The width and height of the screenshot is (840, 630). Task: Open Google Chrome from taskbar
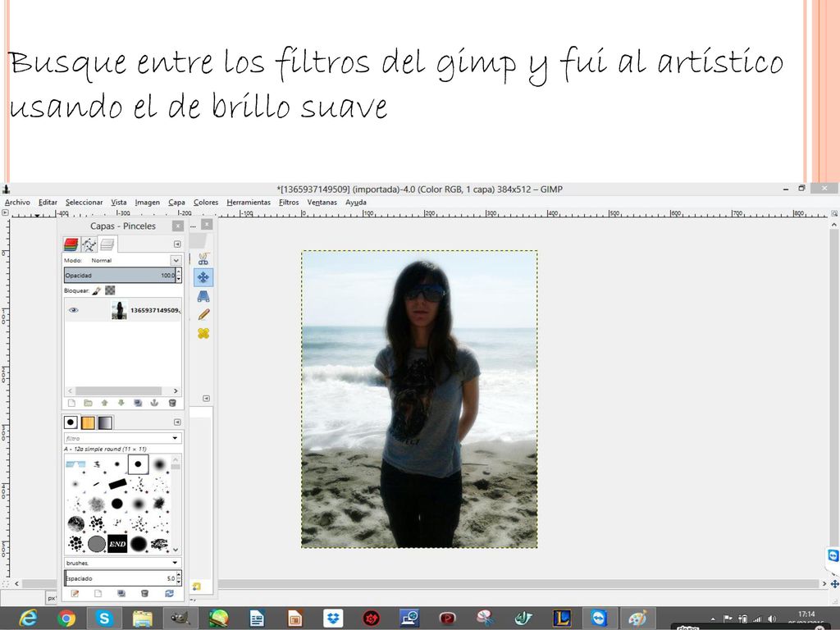[66, 619]
